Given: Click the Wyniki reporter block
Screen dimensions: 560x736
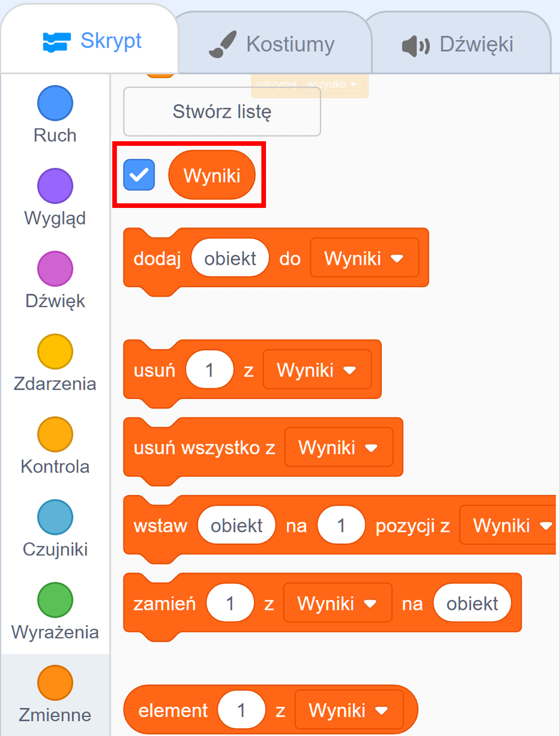Looking at the screenshot, I should point(212,175).
